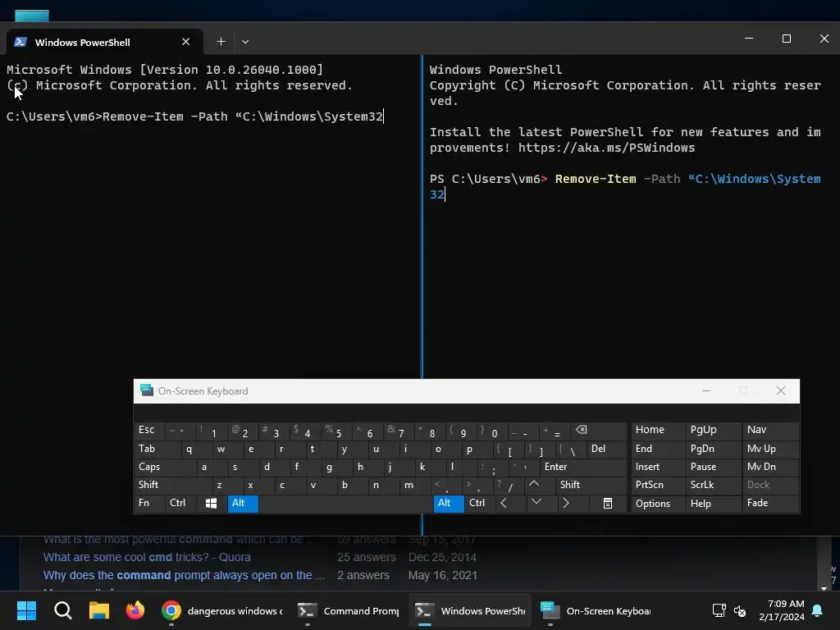Click the right PowerShell pane command line
Screen dimensions: 840x630
coord(625,186)
